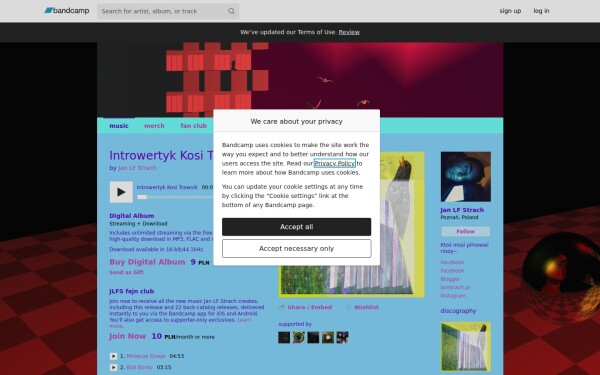The image size is (600, 375).
Task: Open the sign up link
Action: tap(510, 11)
